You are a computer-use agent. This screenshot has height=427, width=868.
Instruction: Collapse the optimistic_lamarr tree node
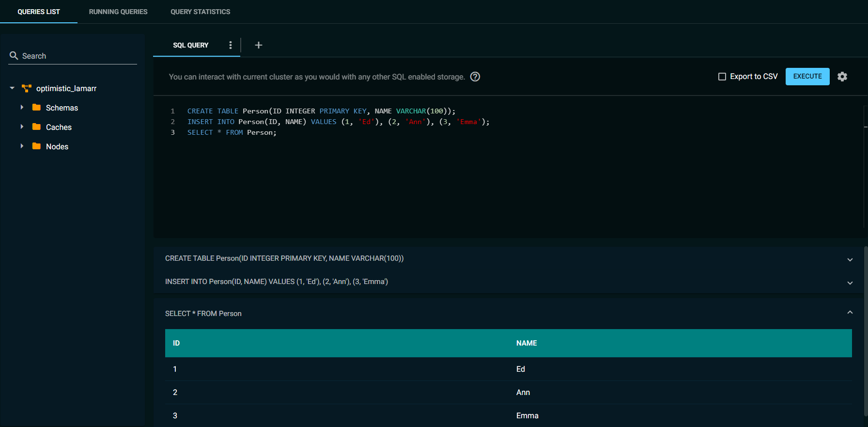click(12, 88)
